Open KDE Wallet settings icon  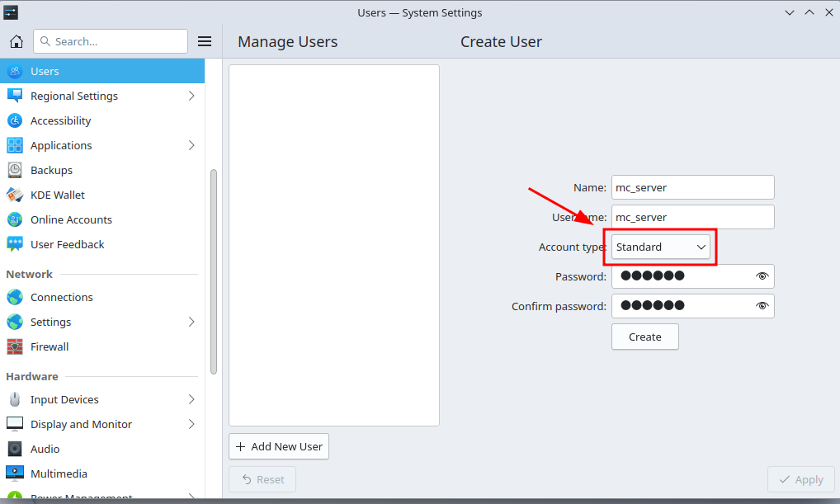click(x=15, y=195)
